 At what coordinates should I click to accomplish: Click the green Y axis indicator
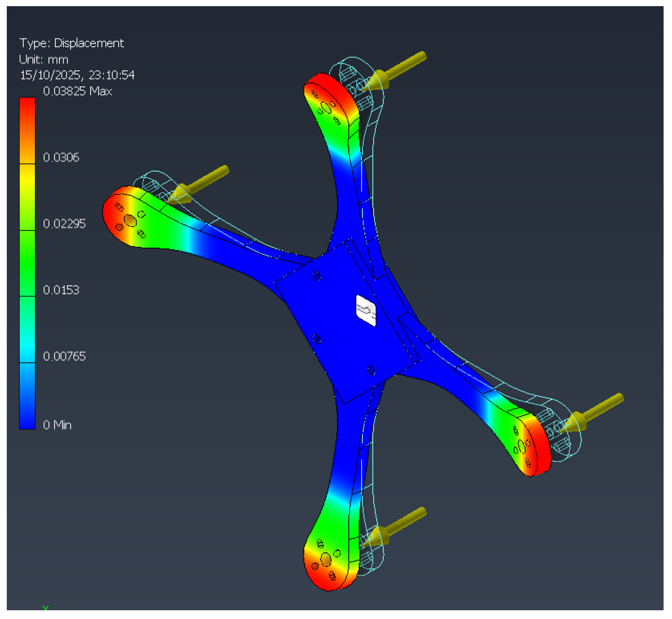(46, 609)
